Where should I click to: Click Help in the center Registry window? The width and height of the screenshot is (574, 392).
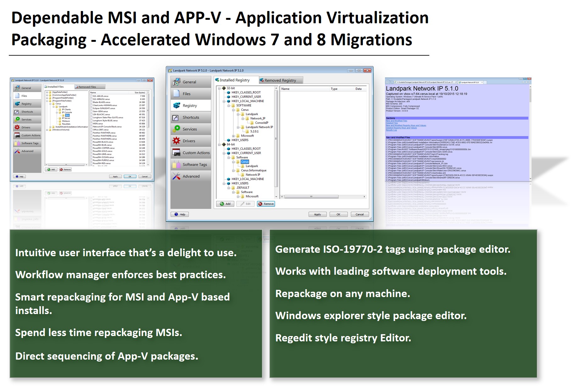click(180, 214)
